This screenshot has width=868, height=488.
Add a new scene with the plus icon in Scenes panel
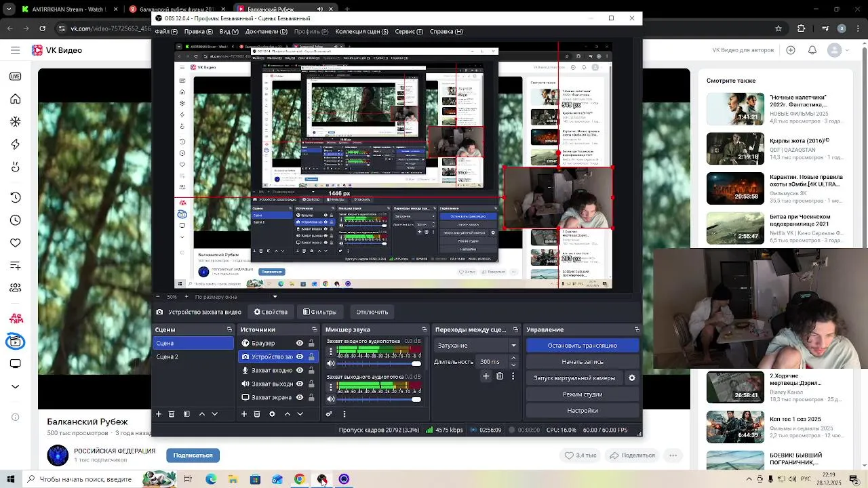[x=159, y=414]
